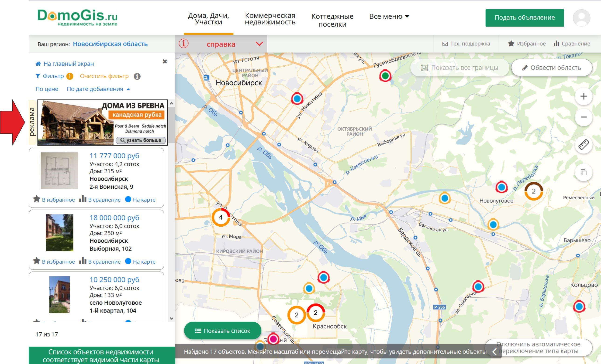Zoom out the map with minus button
Viewport: 601px width, 364px height.
tap(584, 117)
